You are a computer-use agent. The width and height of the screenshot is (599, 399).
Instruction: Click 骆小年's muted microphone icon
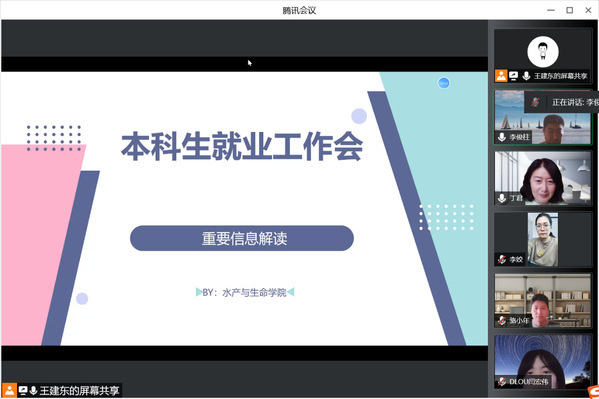coord(502,320)
